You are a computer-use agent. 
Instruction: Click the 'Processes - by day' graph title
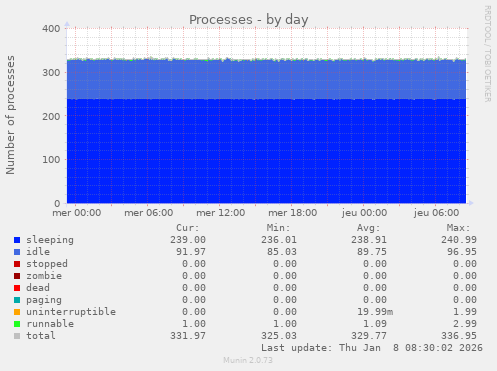(x=249, y=20)
